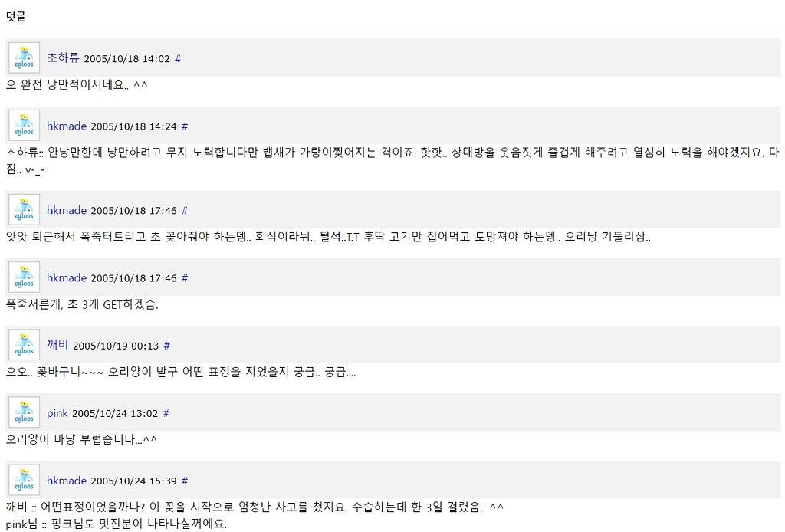Open hkmade link above 폭죽서른개 comment
Screen dimensions: 785x532
point(67,277)
